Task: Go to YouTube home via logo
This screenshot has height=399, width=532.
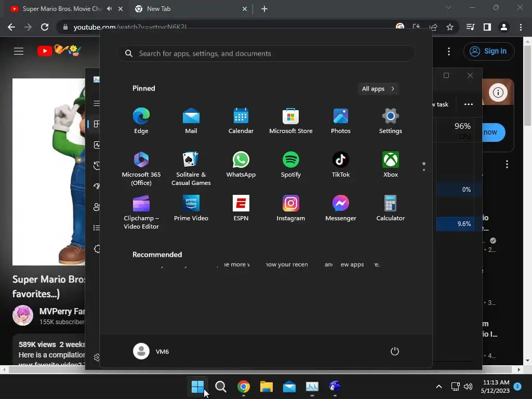Action: point(59,51)
